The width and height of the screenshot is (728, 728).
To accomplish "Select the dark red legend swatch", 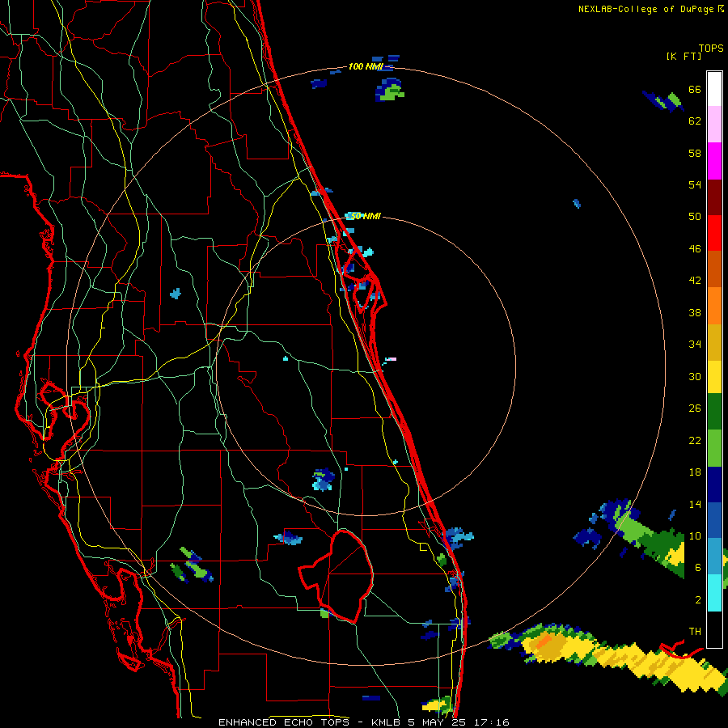I will (714, 197).
